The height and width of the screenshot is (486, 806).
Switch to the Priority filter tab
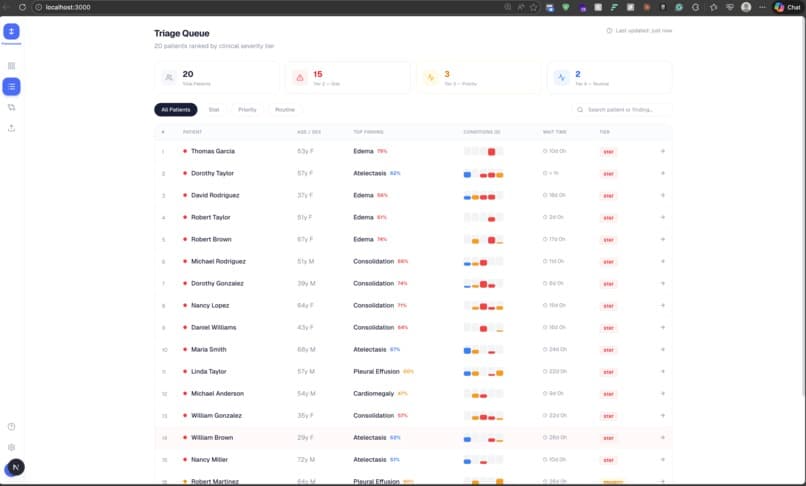[247, 110]
